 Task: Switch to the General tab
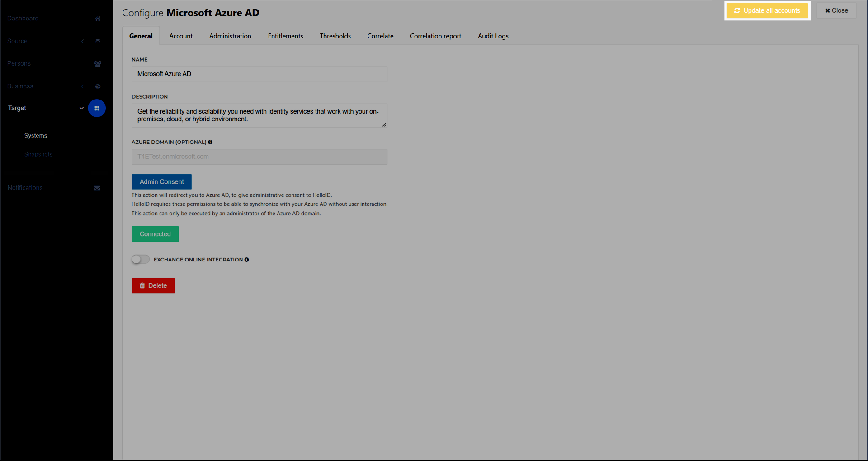[x=141, y=36]
